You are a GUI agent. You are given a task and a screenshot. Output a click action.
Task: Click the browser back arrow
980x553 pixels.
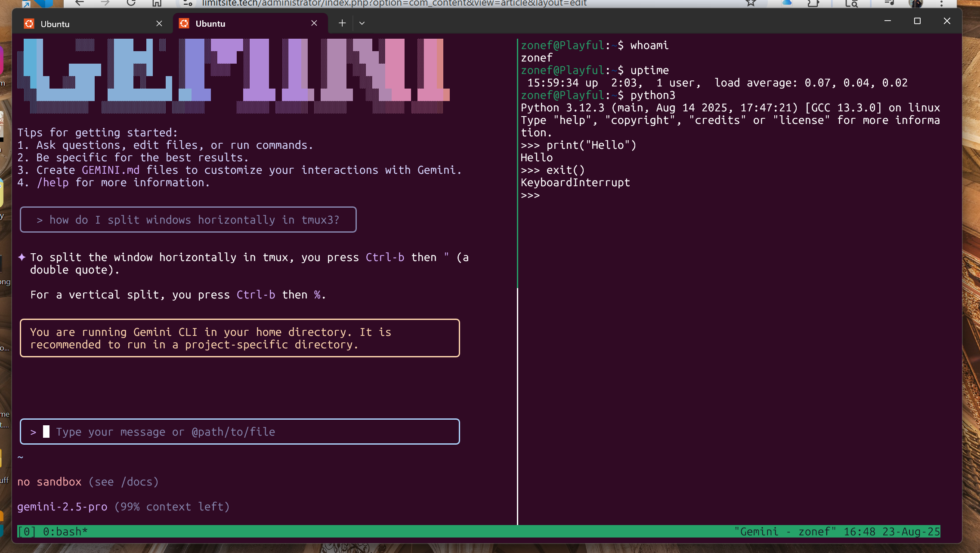click(x=79, y=3)
